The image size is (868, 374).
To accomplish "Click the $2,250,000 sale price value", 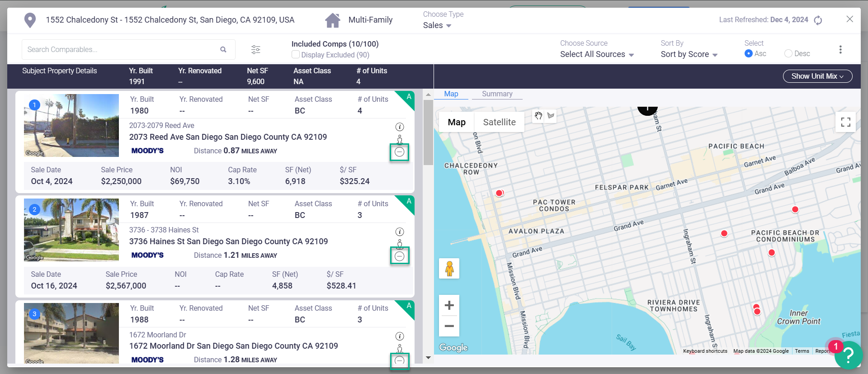I will pos(121,181).
